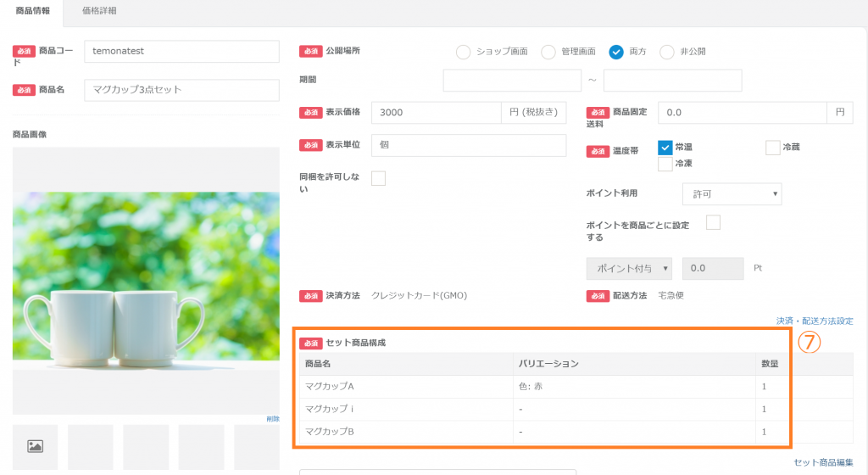Click the 表示価格 input field
The height and width of the screenshot is (475, 868).
[x=436, y=113]
